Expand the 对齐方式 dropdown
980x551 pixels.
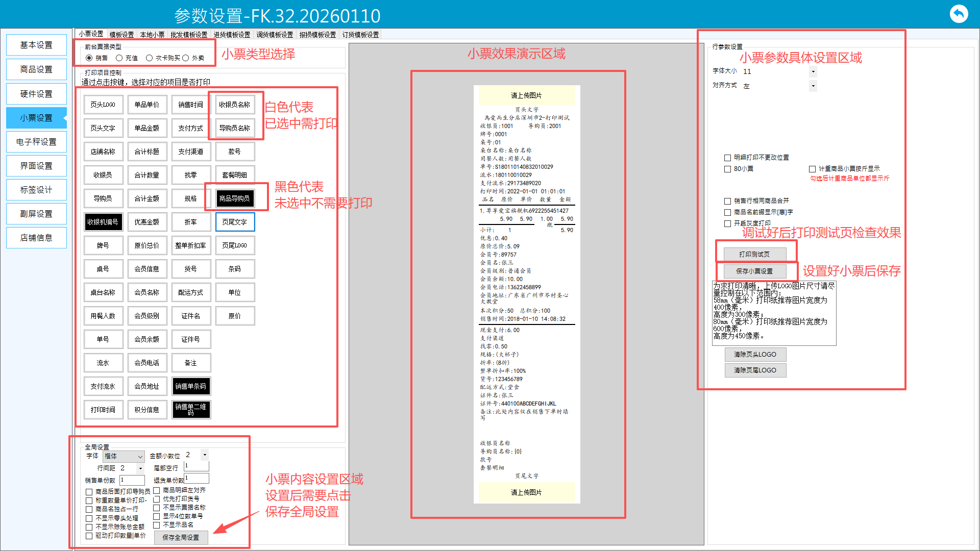point(813,86)
